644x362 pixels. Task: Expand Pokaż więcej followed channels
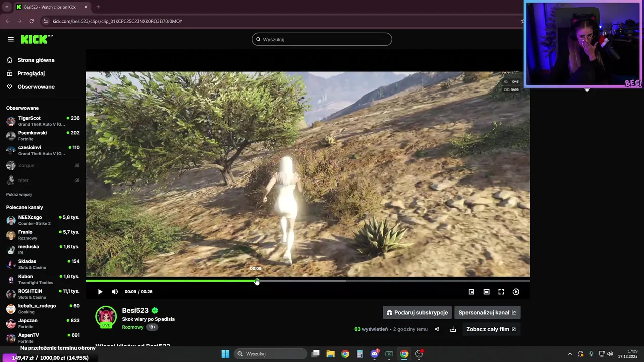pyautogui.click(x=19, y=195)
